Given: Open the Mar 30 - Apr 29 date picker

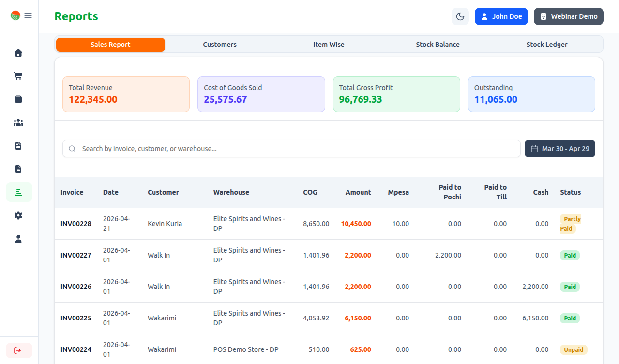Looking at the screenshot, I should (559, 149).
